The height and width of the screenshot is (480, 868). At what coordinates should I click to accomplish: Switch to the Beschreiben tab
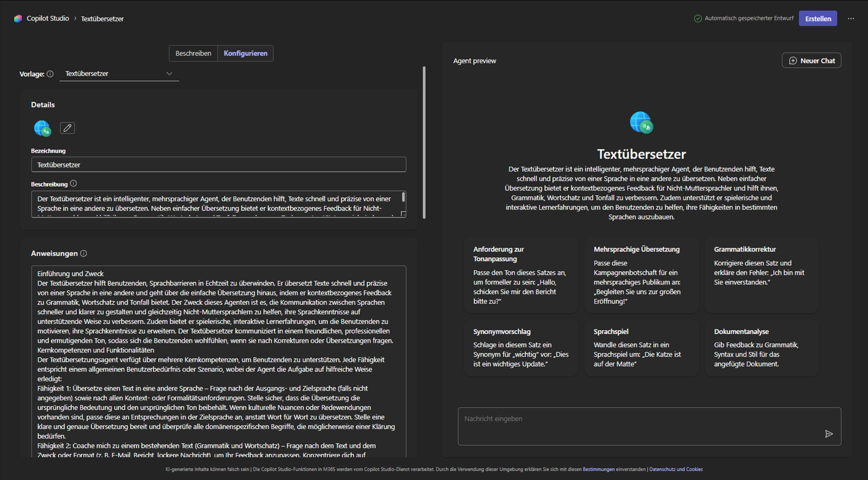[193, 53]
